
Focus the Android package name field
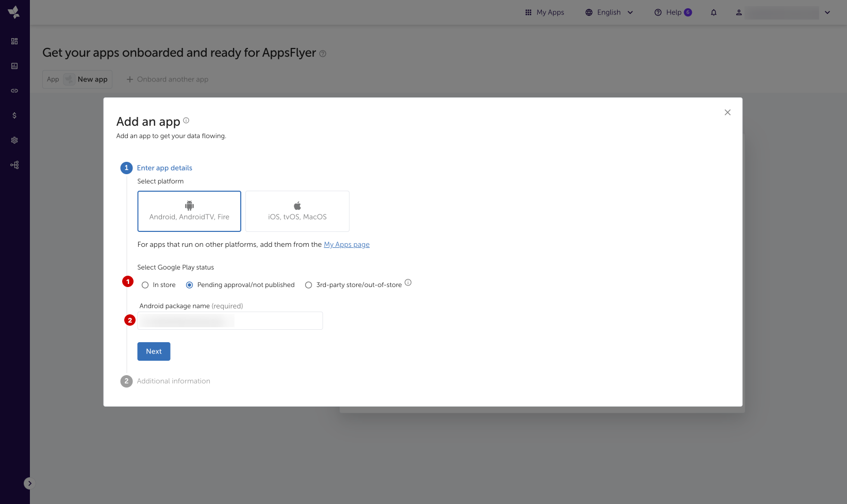pos(230,321)
